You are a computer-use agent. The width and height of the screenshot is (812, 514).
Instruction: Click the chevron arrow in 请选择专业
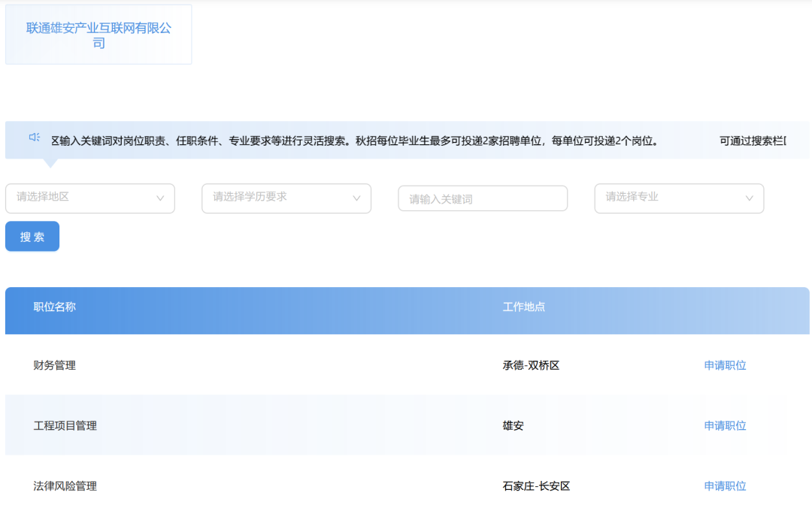(x=749, y=198)
